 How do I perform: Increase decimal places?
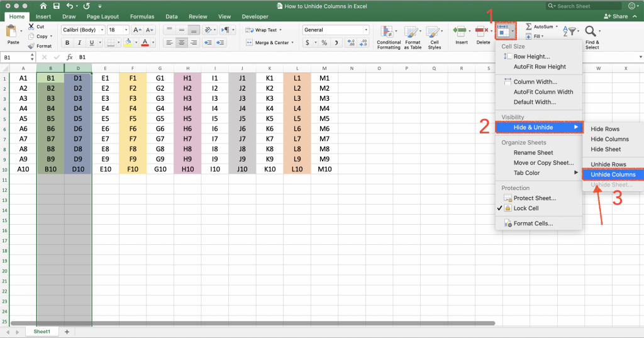tap(351, 43)
